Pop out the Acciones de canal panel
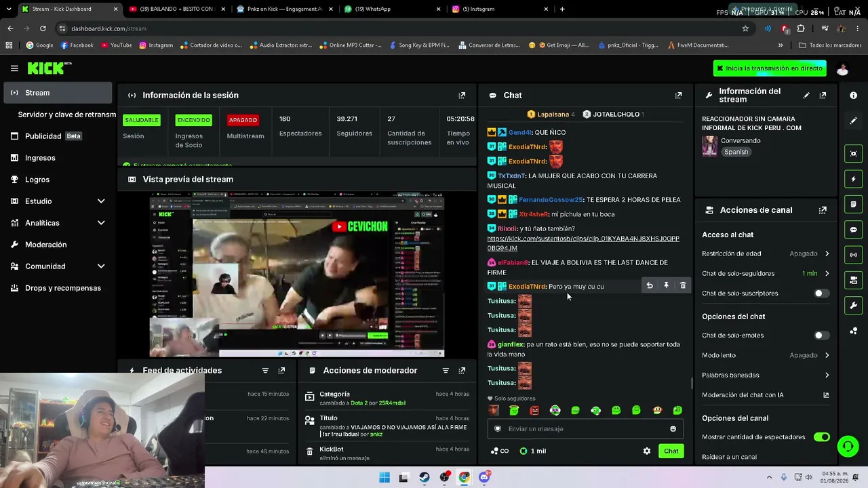 (823, 210)
